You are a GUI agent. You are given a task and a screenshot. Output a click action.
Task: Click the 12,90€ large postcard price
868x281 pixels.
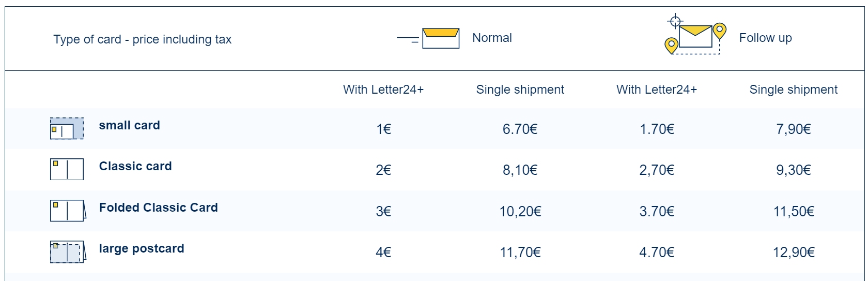tap(794, 253)
